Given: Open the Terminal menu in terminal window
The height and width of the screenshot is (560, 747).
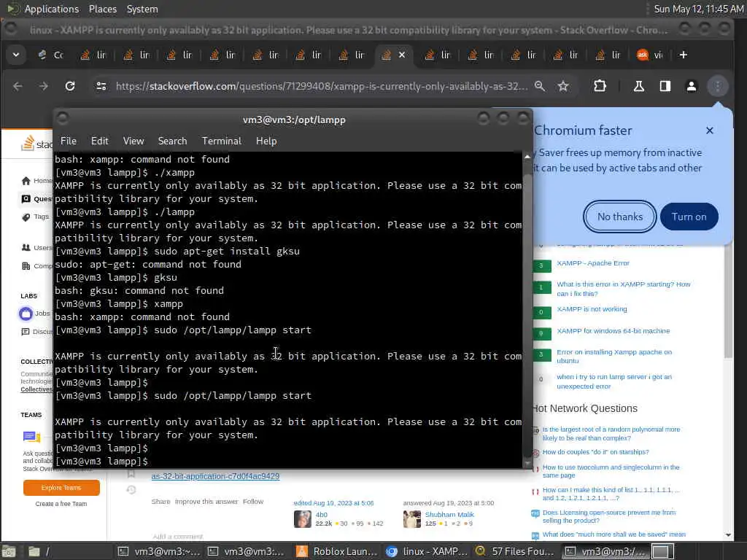Looking at the screenshot, I should tap(222, 141).
